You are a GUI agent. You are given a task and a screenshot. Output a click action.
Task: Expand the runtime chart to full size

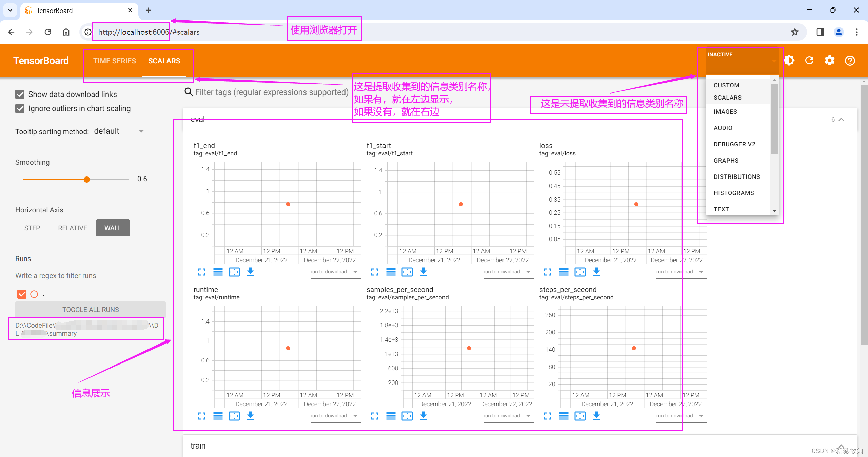[x=202, y=416]
